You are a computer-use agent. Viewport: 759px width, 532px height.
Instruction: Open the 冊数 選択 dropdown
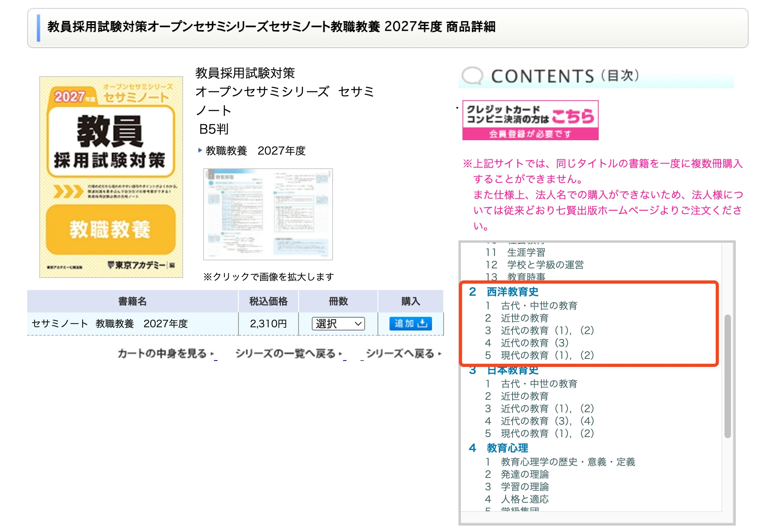pyautogui.click(x=338, y=324)
